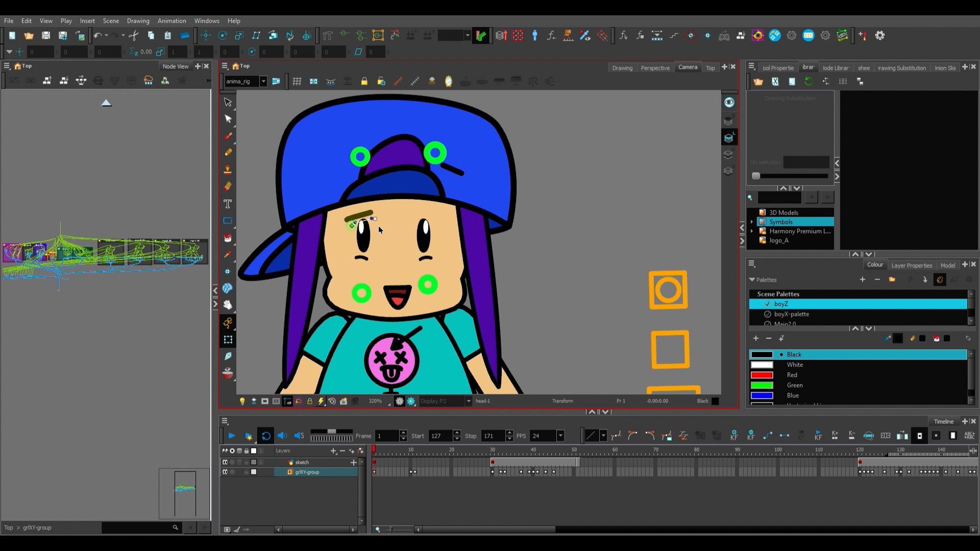Select the Rectangle shape tool
This screenshot has height=551, width=980.
click(228, 220)
